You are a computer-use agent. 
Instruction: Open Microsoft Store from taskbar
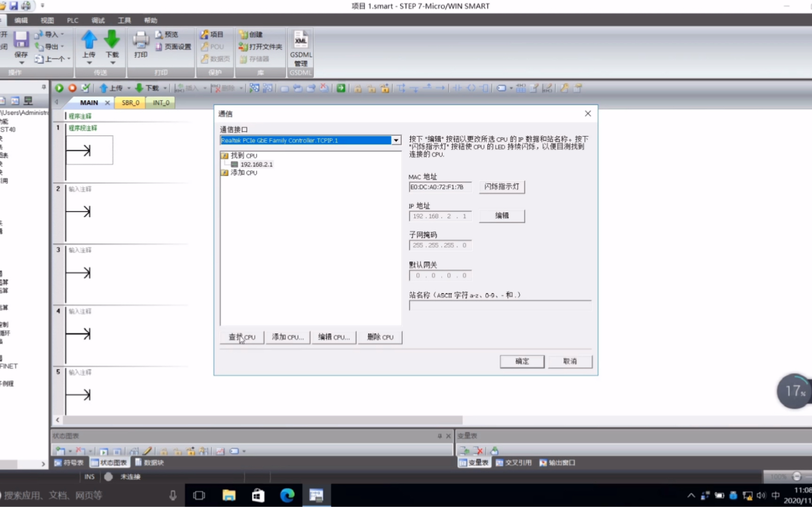coord(258,495)
